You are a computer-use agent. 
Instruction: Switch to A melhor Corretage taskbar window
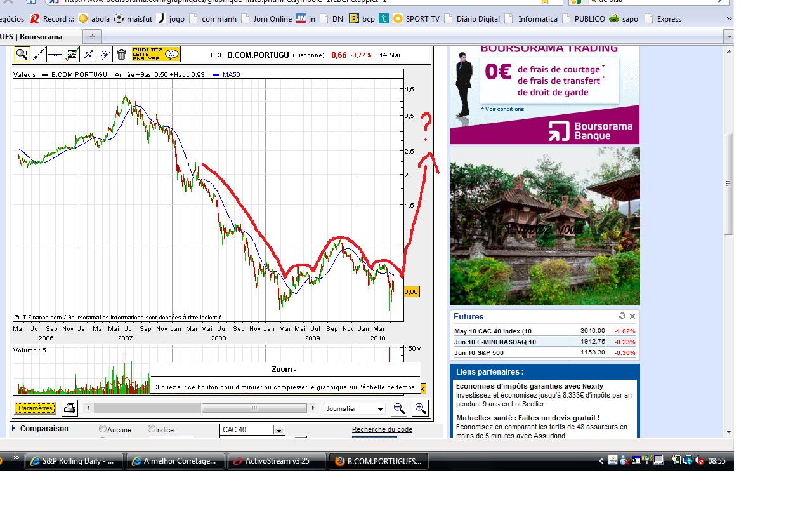coord(176,461)
